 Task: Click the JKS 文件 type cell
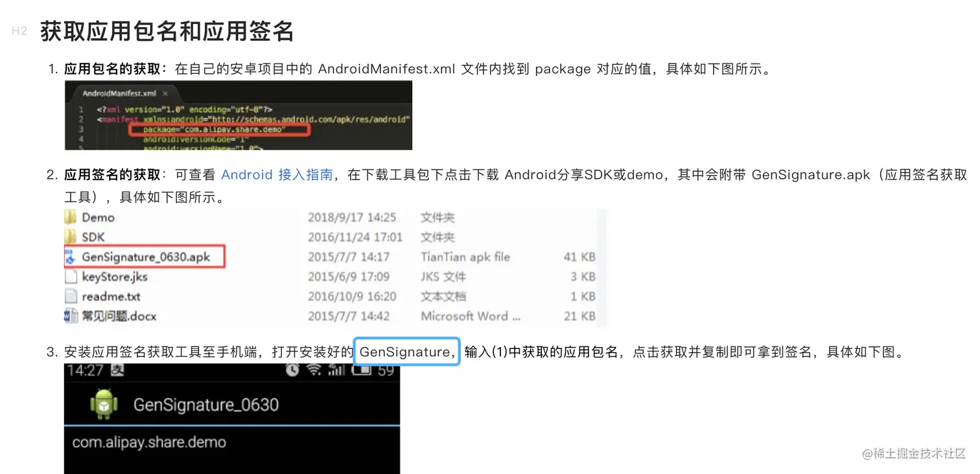coord(443,277)
